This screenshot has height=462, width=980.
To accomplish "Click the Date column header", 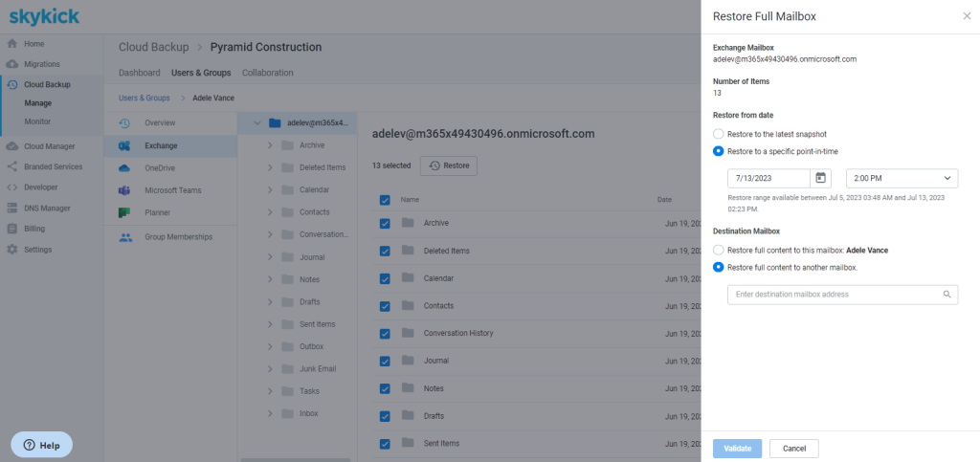I will coord(664,200).
